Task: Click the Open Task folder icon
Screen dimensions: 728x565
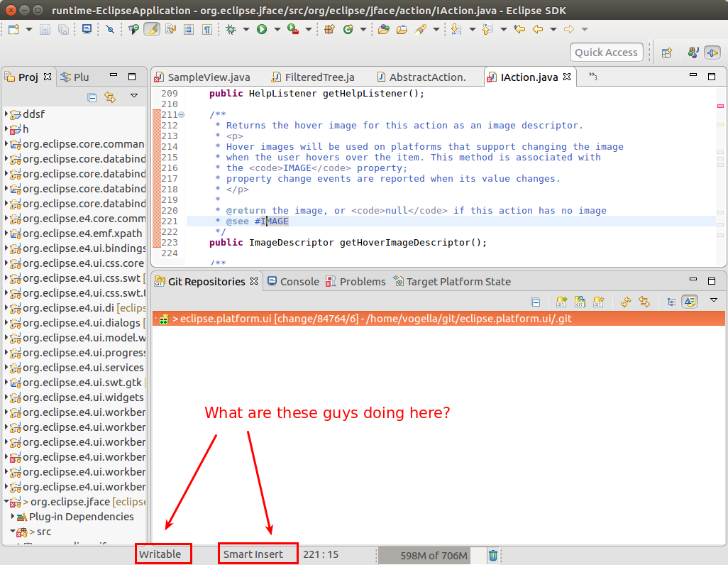Action: coord(402,29)
